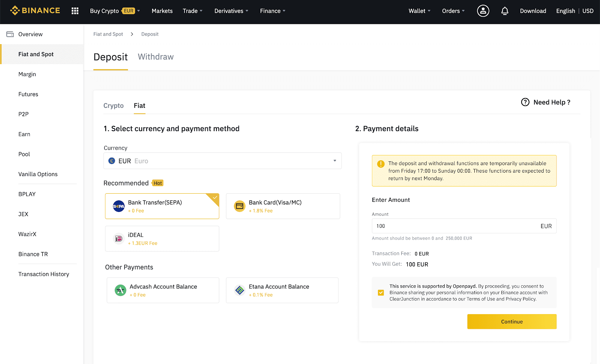Click the 'Transaction Fee: 0 EUR' text
The image size is (600, 364).
[400, 254]
